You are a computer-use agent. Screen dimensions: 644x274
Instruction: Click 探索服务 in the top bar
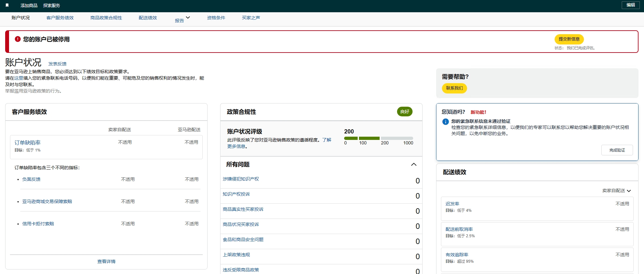pos(52,5)
